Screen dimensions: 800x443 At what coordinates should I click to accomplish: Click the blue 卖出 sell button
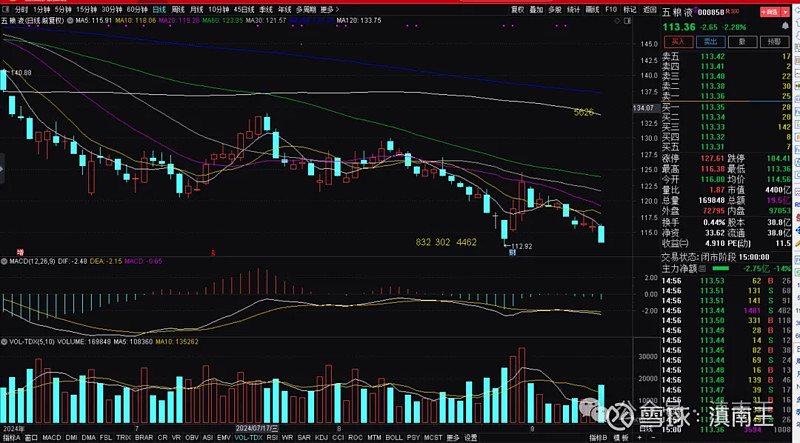pyautogui.click(x=711, y=42)
